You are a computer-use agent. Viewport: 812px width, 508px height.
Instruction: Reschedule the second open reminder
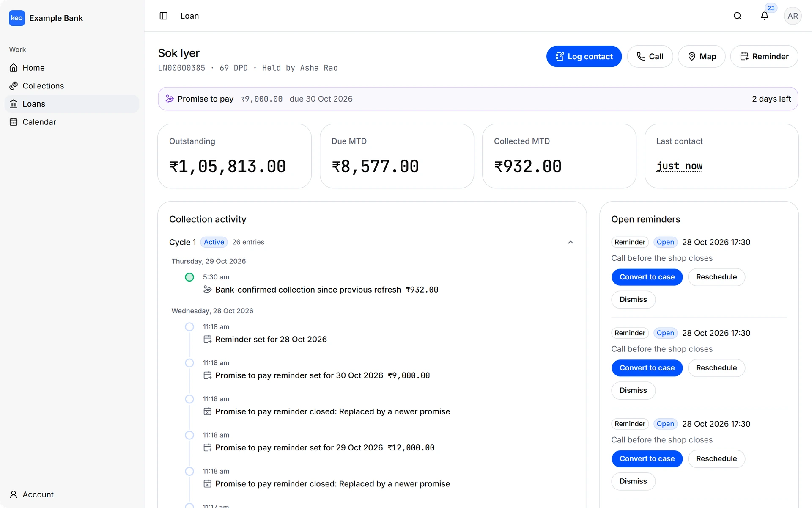click(x=716, y=368)
